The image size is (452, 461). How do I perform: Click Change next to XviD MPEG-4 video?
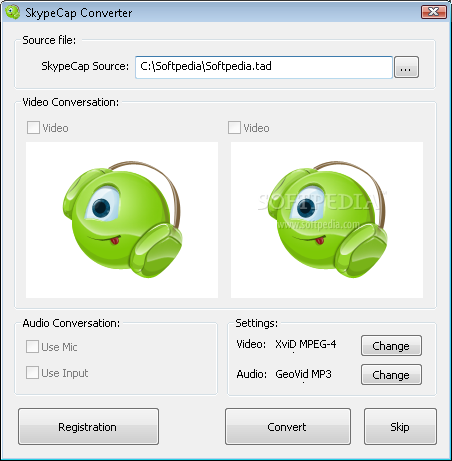point(391,346)
